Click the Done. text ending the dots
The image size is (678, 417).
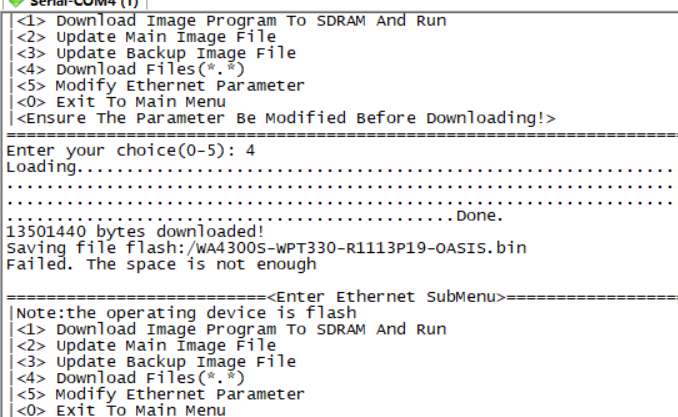coord(480,215)
